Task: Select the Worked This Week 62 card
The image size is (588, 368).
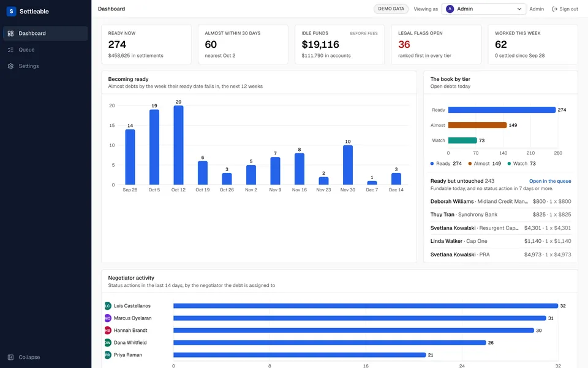Action: 533,44
